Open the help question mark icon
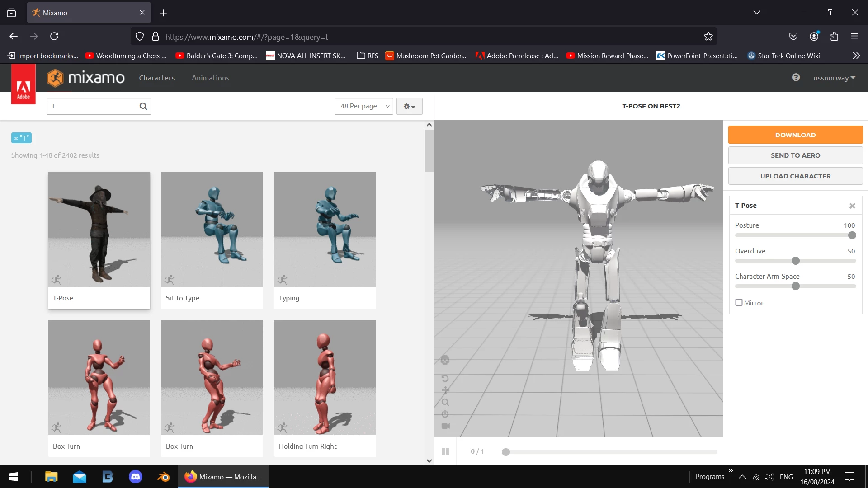 pos(796,77)
